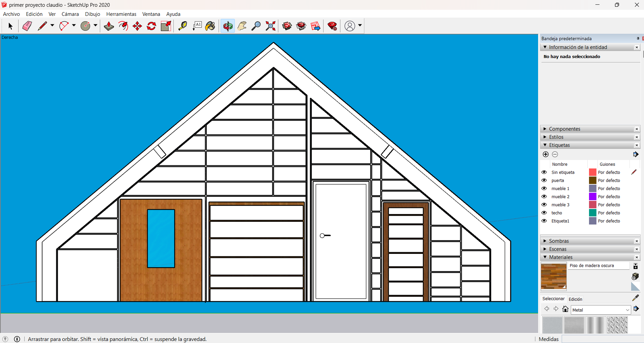Screen dimensions: 644x343
Task: Click the add tag plus icon
Action: (x=545, y=154)
